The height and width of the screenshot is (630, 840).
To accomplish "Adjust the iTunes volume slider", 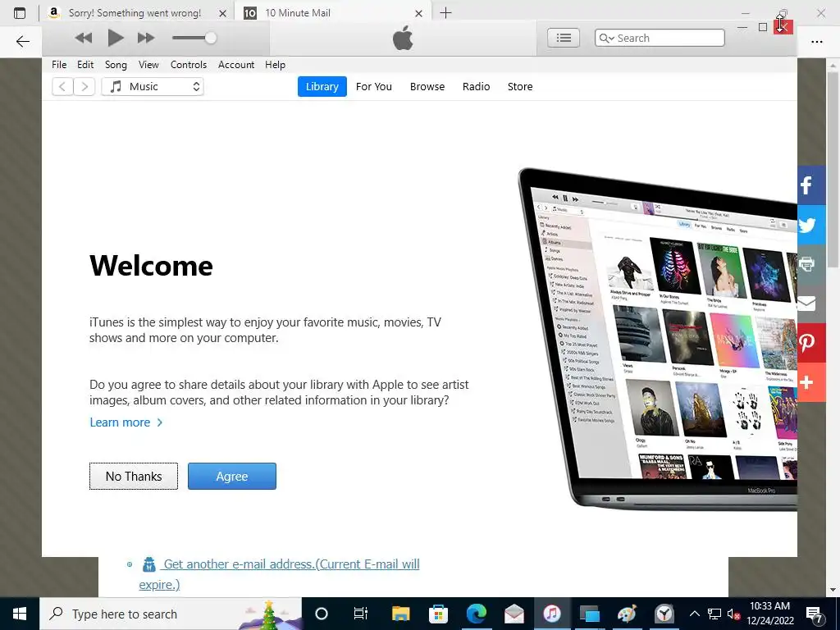I will point(194,38).
